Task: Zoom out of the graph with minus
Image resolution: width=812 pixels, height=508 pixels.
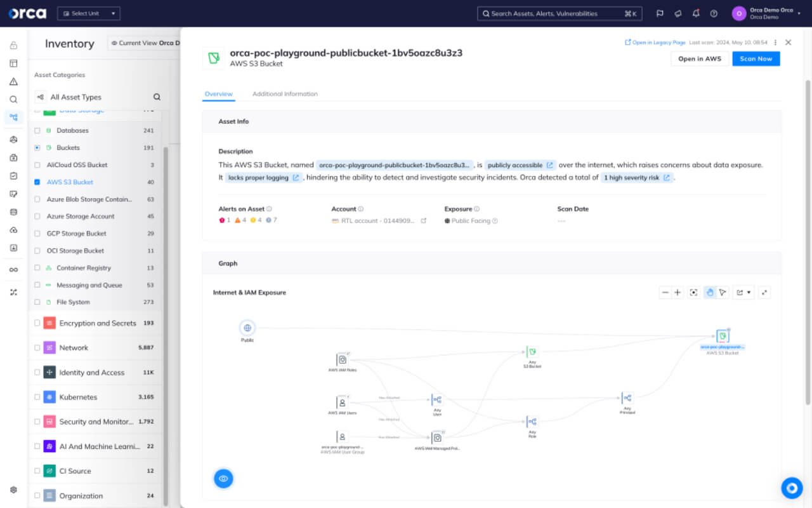Action: click(665, 293)
